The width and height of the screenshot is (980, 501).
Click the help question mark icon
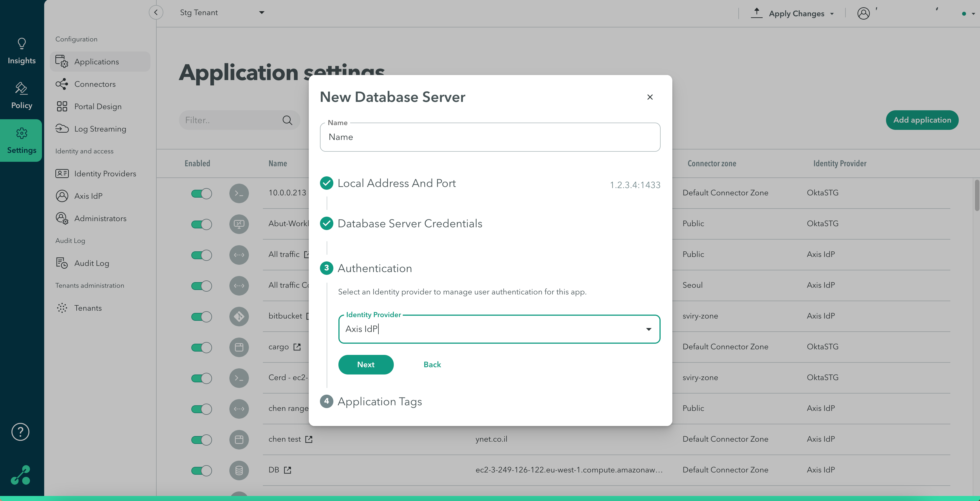click(20, 432)
